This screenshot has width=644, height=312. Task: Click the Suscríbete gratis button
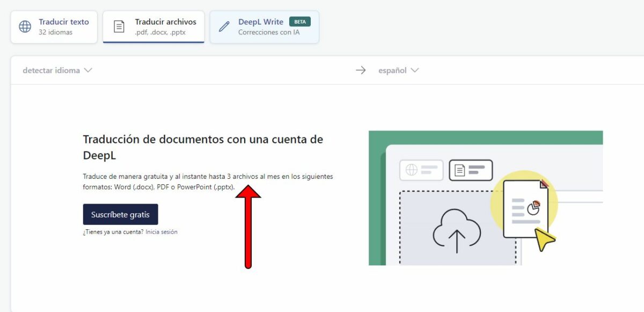click(120, 214)
